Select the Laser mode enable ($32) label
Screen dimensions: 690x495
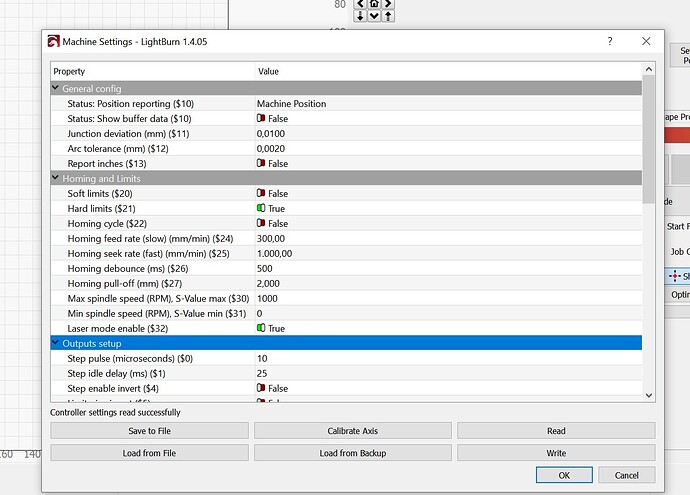pyautogui.click(x=117, y=329)
